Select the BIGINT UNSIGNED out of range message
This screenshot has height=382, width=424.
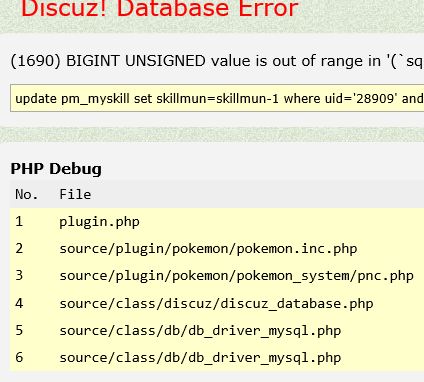click(217, 61)
